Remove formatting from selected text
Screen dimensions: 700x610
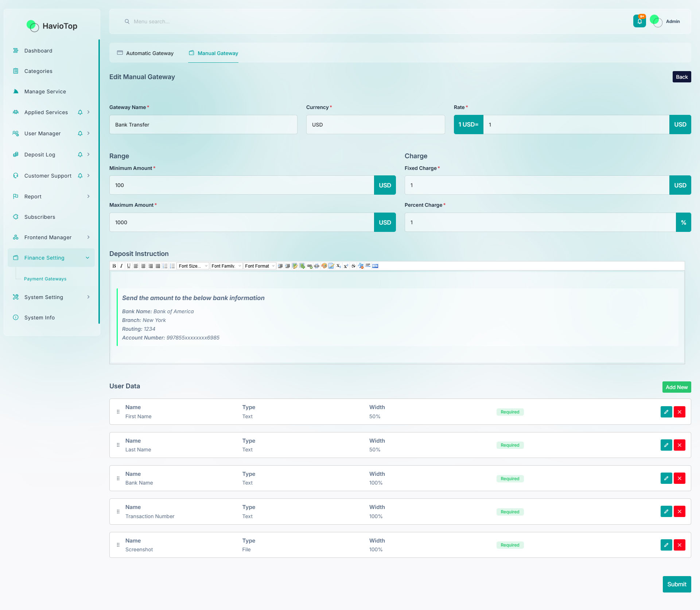361,266
